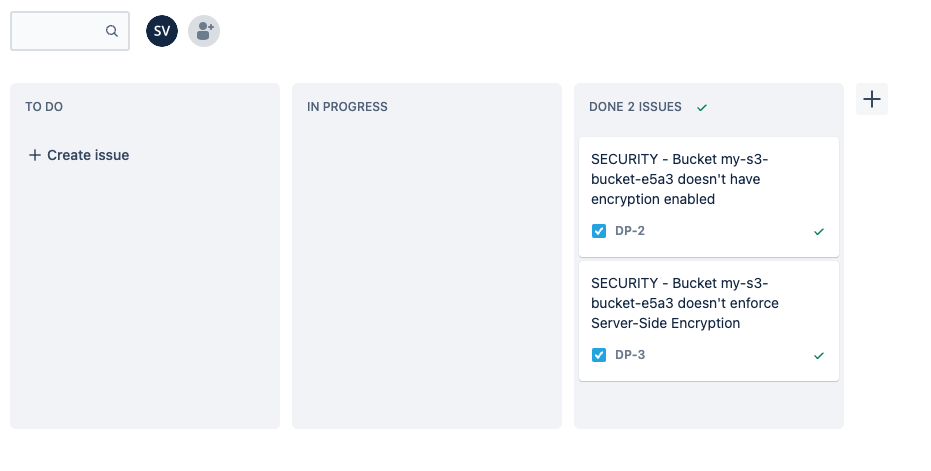931x471 pixels.
Task: Click the blue task type checkbox on DP-2
Action: pyautogui.click(x=599, y=231)
